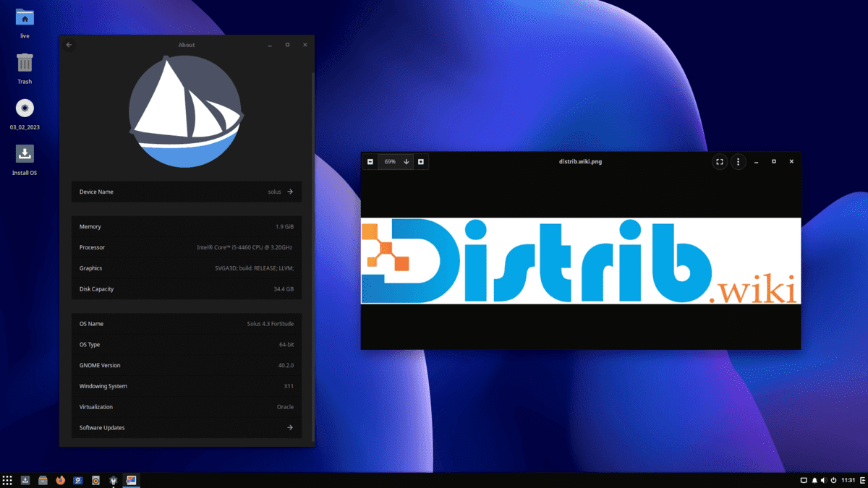Switch to the settings app in taskbar
The height and width of the screenshot is (488, 868).
point(114,480)
